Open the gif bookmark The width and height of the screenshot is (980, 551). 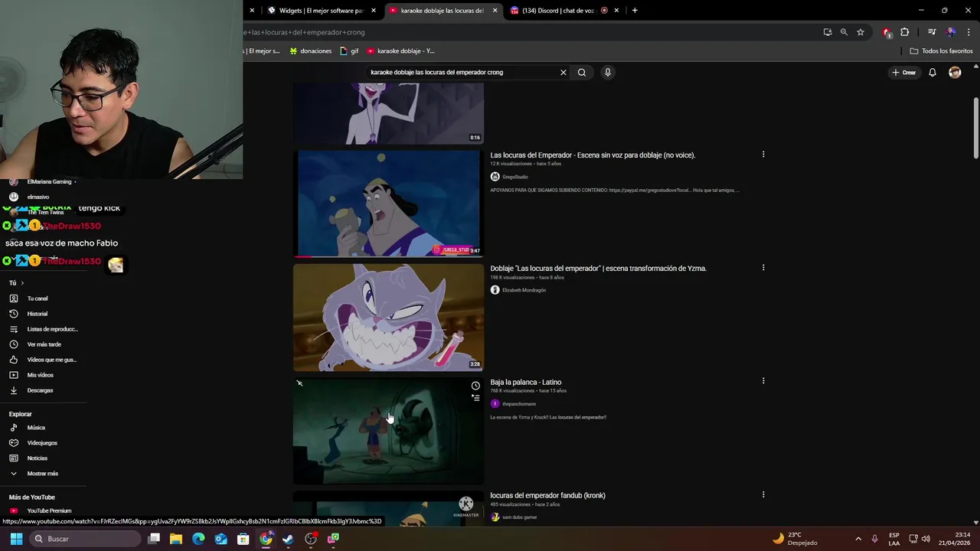[x=349, y=51]
